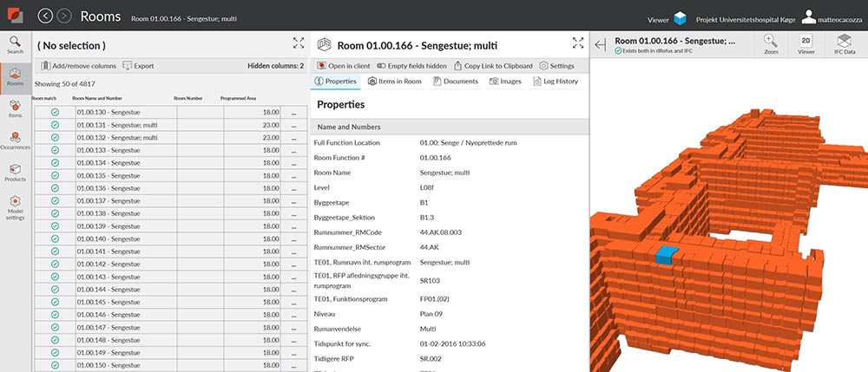Expand the rooms list panel fullscreen

coord(299,43)
